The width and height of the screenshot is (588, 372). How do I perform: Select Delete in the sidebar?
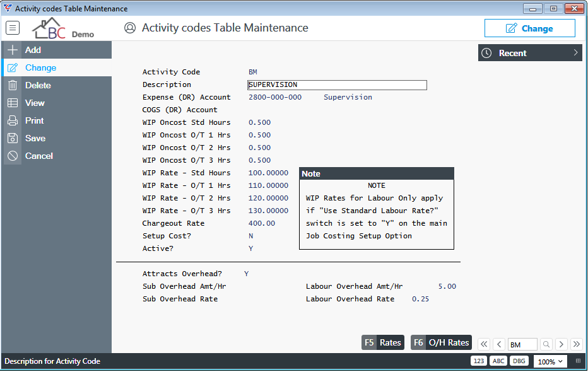pyautogui.click(x=57, y=85)
